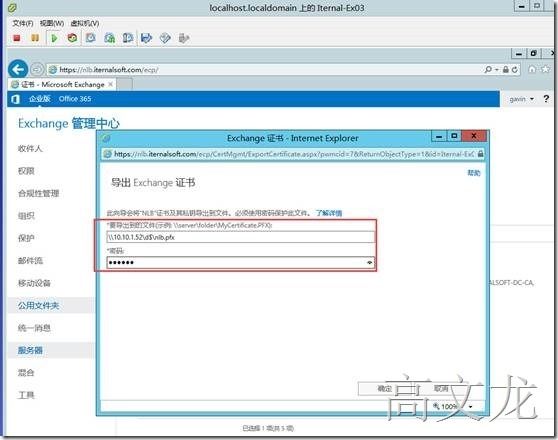Close the Exchange 证书 dialog window
Viewport: 558px width, 440px height.
point(474,136)
